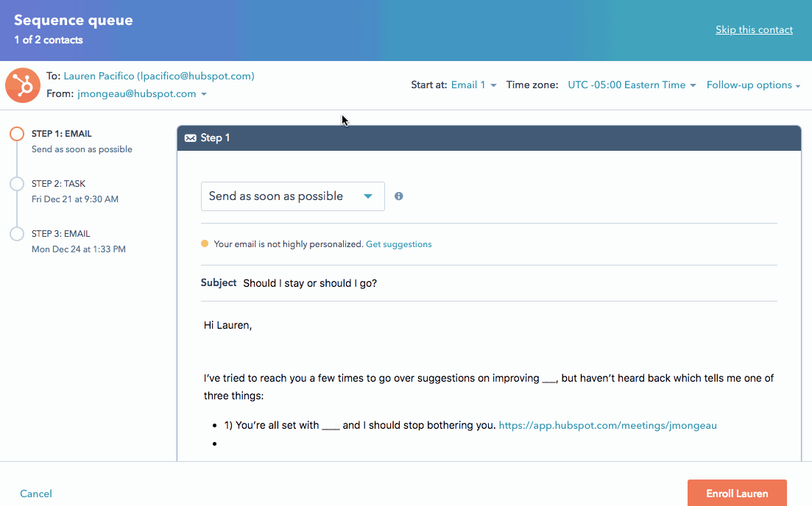
Task: Click 'Fri Dec 21 at 9:30 AM' text
Action: [x=75, y=199]
